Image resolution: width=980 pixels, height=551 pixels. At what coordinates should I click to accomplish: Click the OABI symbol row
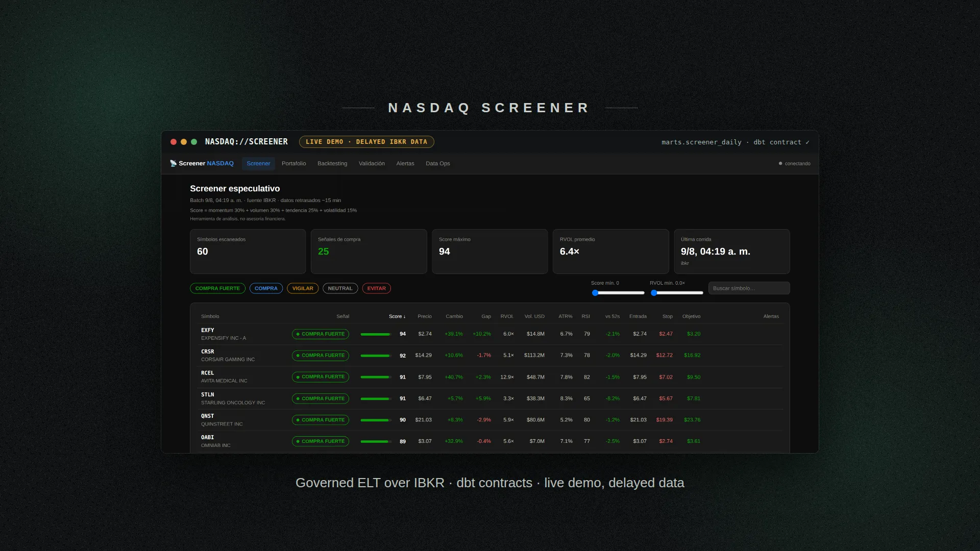490,441
